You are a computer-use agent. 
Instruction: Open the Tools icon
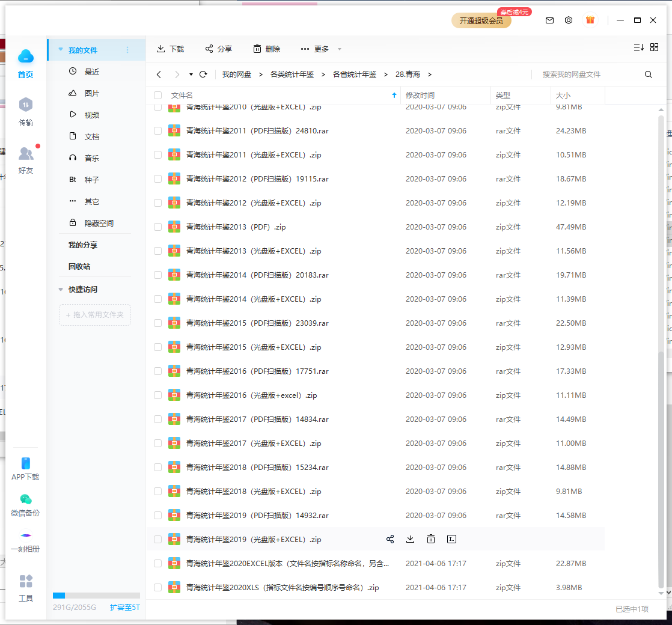26,581
